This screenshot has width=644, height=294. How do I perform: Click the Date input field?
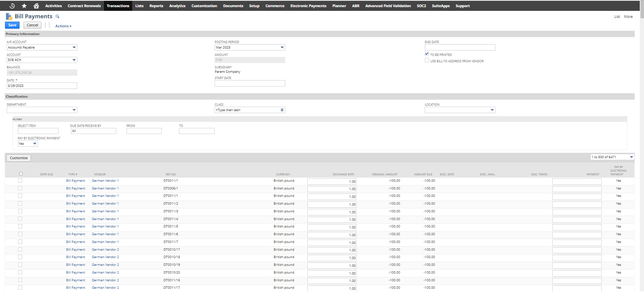point(42,86)
